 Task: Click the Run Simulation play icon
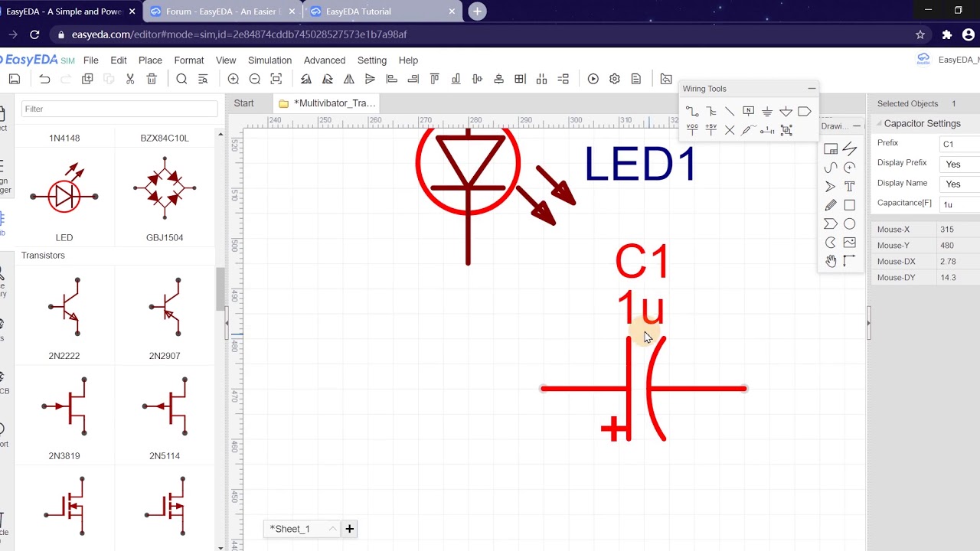click(x=593, y=79)
